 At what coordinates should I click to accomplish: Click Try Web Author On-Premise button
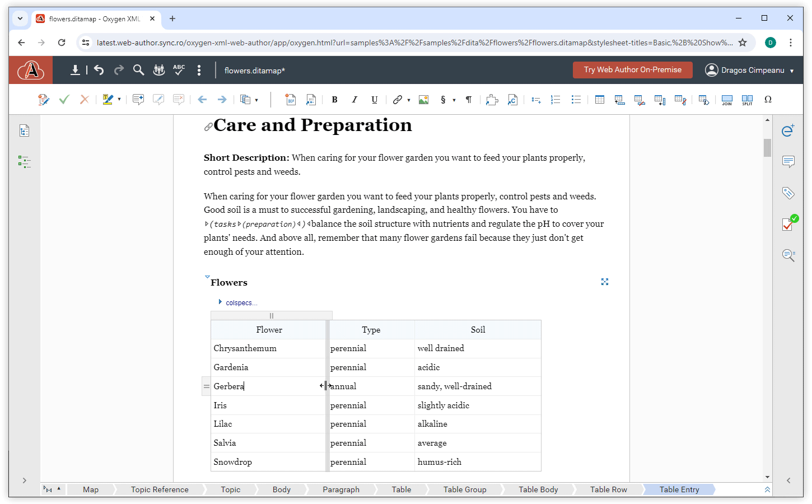pos(632,70)
